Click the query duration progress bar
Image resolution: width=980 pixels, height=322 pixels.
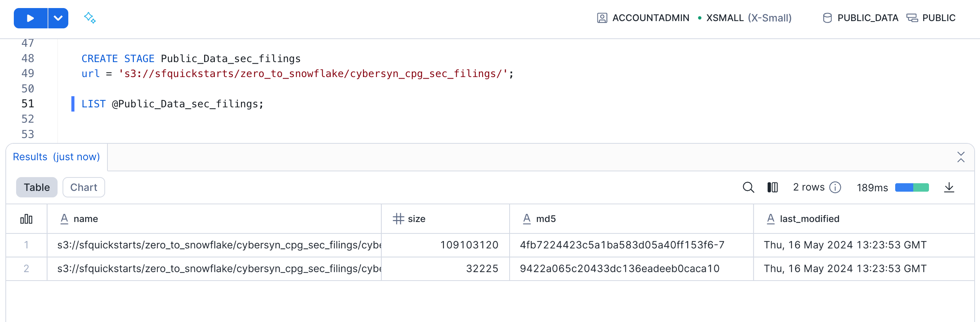pos(912,187)
